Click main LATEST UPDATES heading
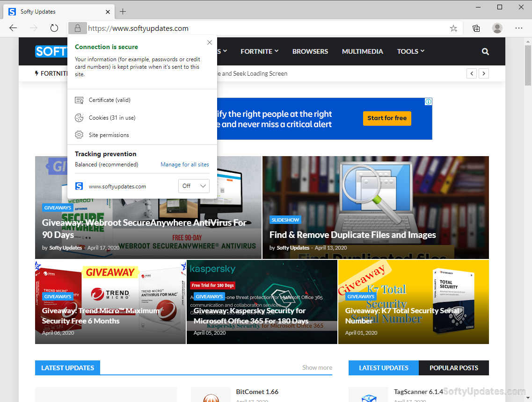 coord(67,368)
